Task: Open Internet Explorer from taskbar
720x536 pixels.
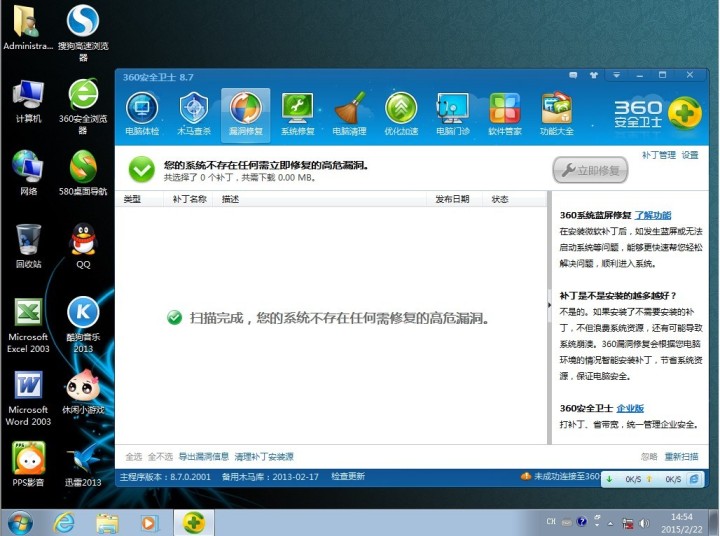Action: pyautogui.click(x=64, y=523)
